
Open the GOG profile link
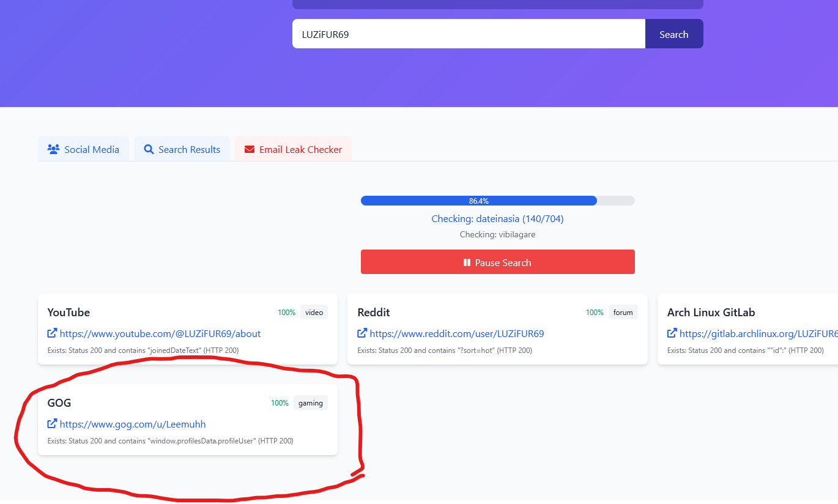tap(133, 424)
